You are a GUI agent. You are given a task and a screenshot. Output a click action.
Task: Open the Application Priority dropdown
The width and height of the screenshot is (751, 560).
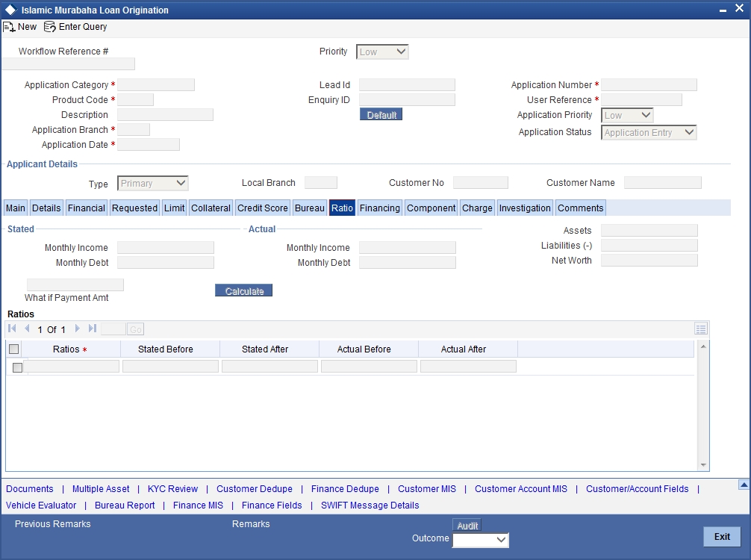click(x=627, y=116)
